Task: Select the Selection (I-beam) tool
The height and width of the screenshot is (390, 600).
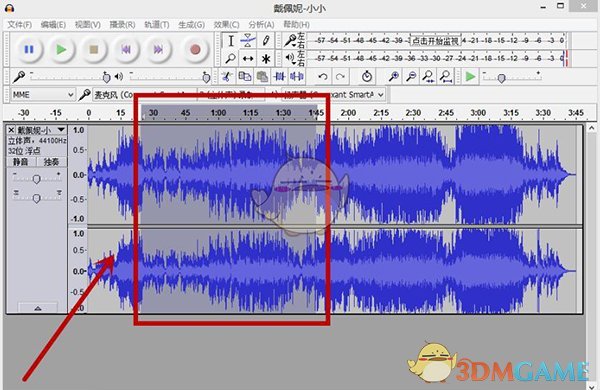Action: point(231,41)
